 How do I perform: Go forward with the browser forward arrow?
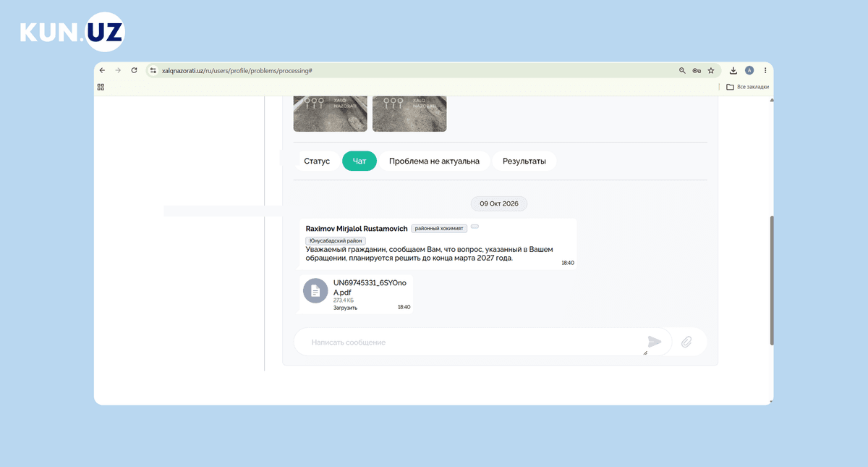coord(118,70)
